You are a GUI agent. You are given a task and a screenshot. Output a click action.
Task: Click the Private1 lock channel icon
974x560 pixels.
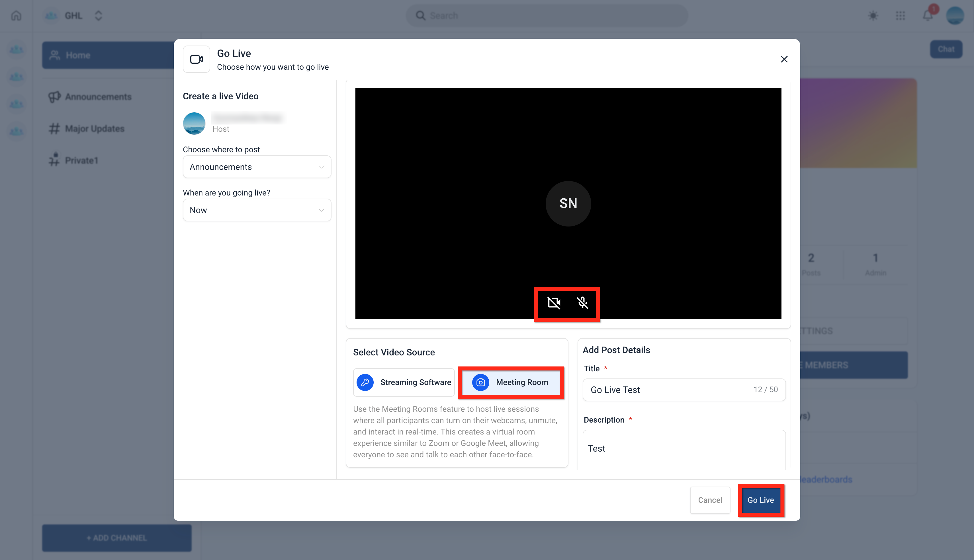[x=54, y=160]
